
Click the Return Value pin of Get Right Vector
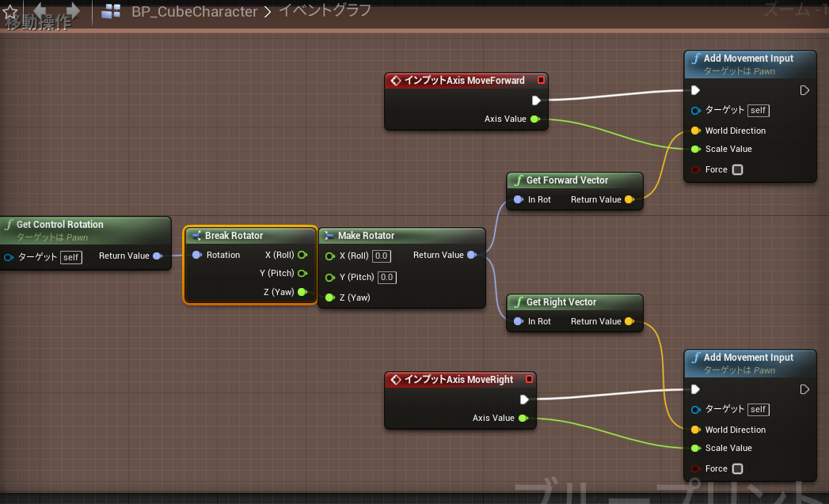(x=629, y=321)
